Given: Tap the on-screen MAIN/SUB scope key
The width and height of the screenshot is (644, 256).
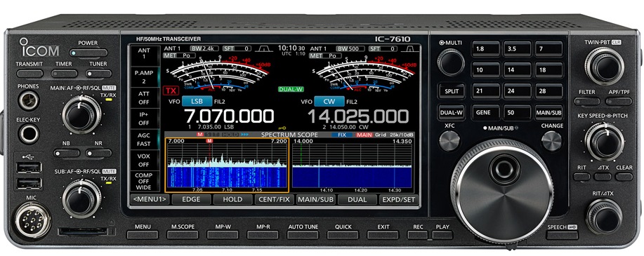Looking at the screenshot, I should 316,199.
